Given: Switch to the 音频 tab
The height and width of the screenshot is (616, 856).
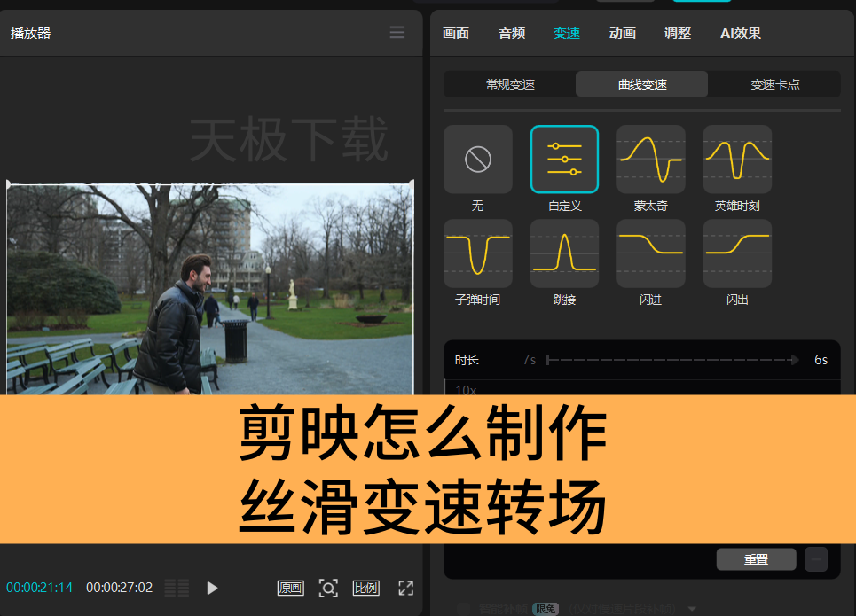Looking at the screenshot, I should pos(512,34).
